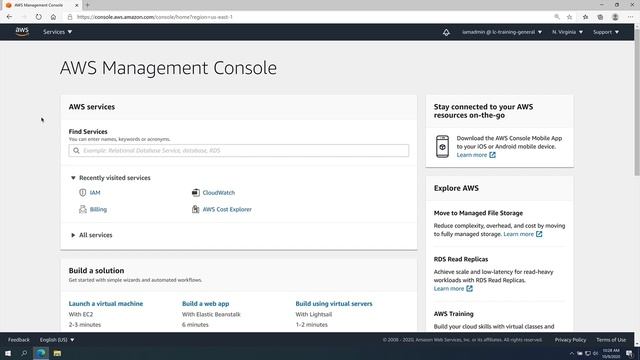The height and width of the screenshot is (360, 640).
Task: Click the AWS Cost Explorer icon
Action: point(196,209)
